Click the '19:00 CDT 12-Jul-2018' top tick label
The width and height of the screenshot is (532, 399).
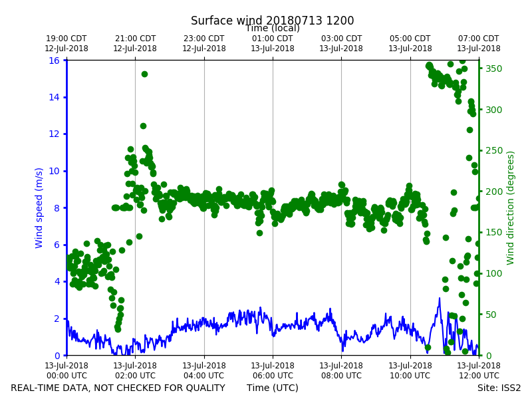click(x=66, y=43)
